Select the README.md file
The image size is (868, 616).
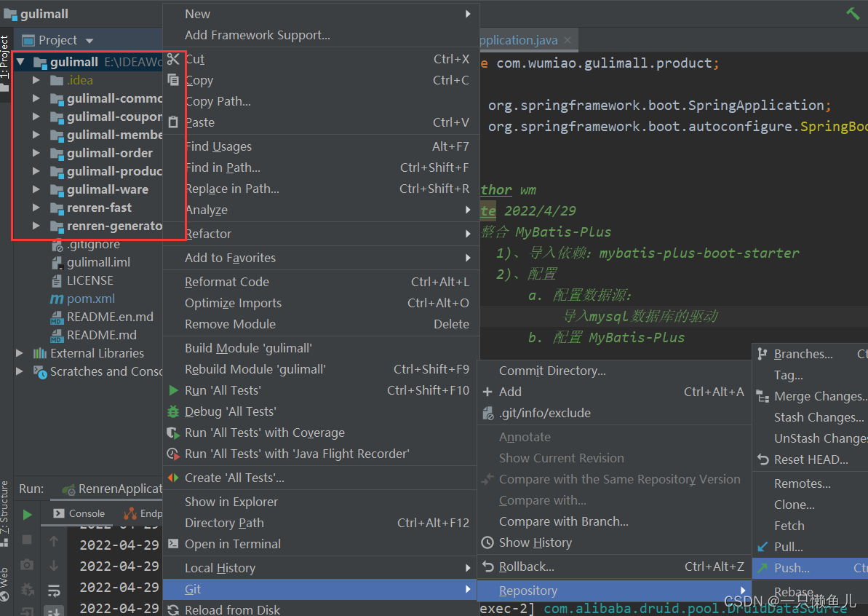tap(101, 335)
